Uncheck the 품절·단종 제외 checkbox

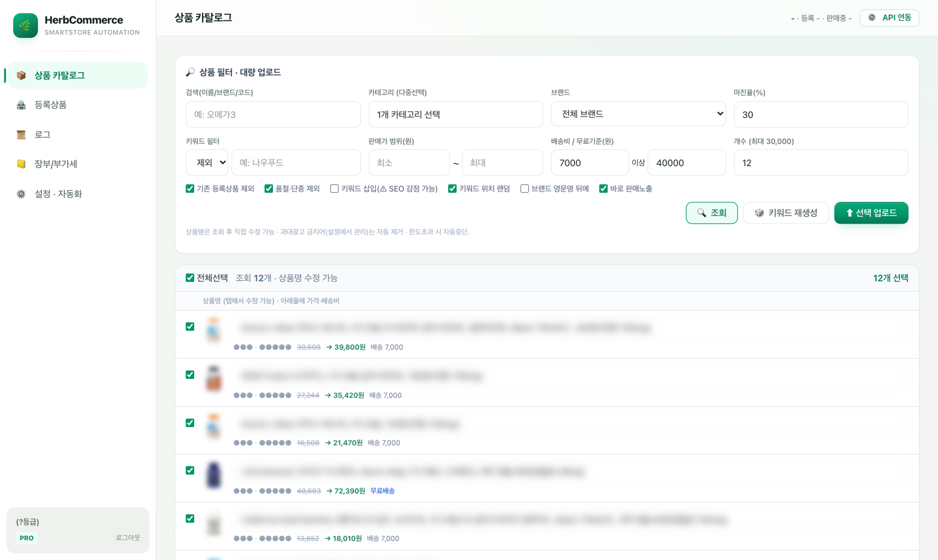coord(268,189)
